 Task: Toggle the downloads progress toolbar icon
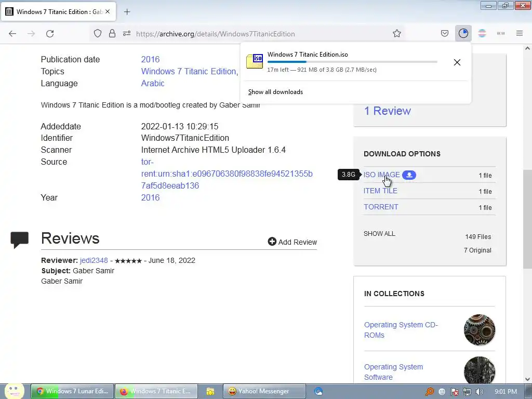coord(463,33)
